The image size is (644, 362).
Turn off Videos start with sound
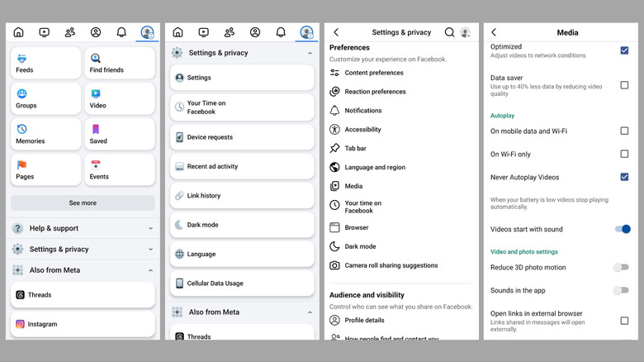coord(623,229)
